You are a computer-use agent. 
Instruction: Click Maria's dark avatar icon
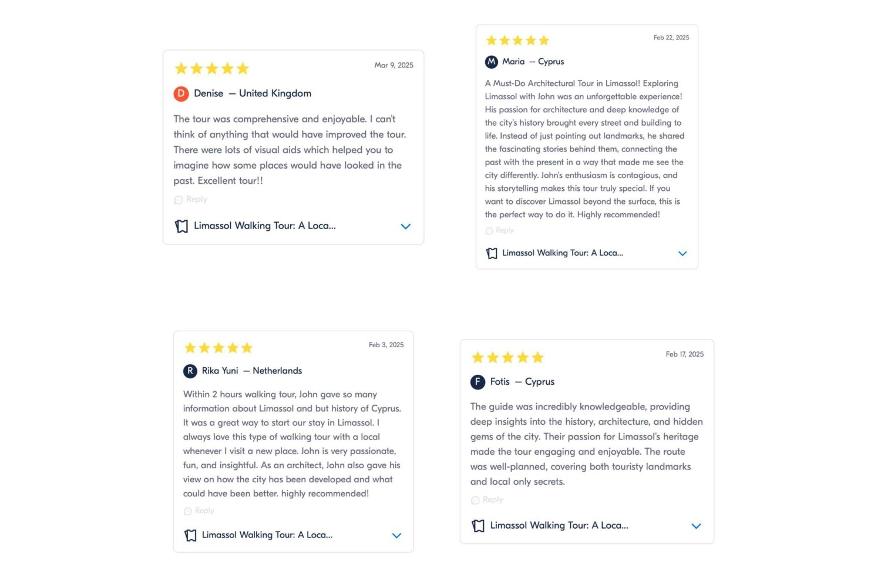point(492,62)
